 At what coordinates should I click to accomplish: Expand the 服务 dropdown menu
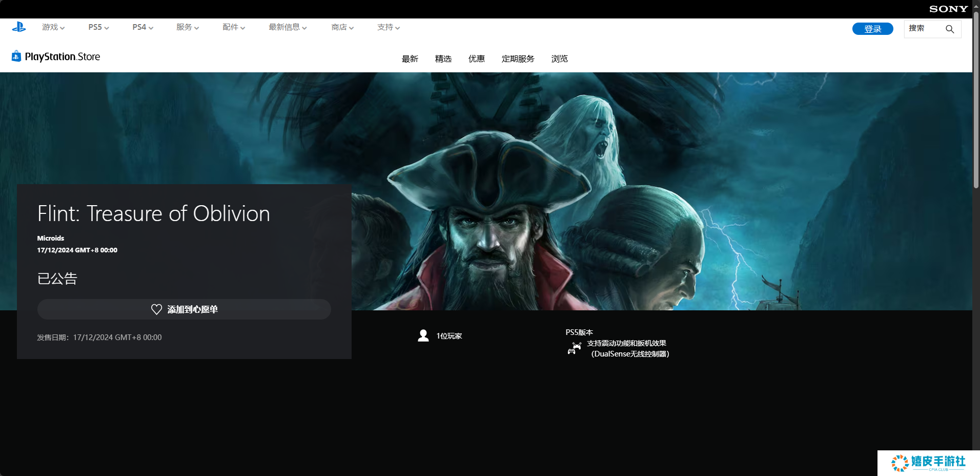(188, 27)
